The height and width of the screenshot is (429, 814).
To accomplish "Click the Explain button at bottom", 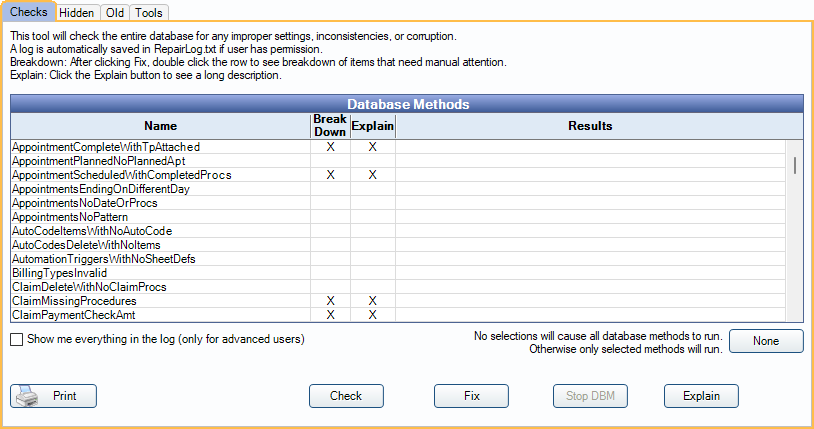I will click(701, 396).
